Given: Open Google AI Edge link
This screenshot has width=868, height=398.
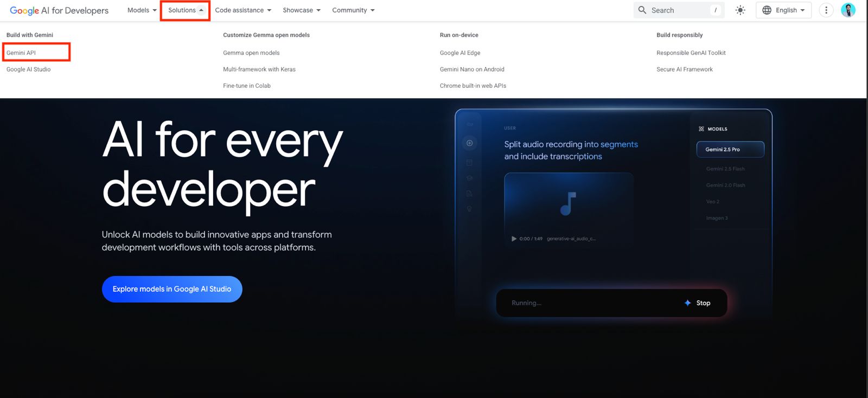Looking at the screenshot, I should coord(460,53).
